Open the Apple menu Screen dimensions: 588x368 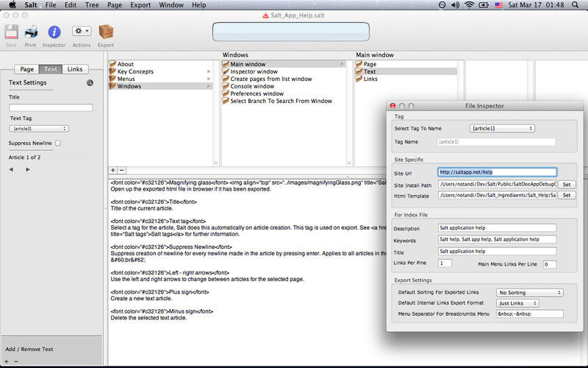click(12, 5)
